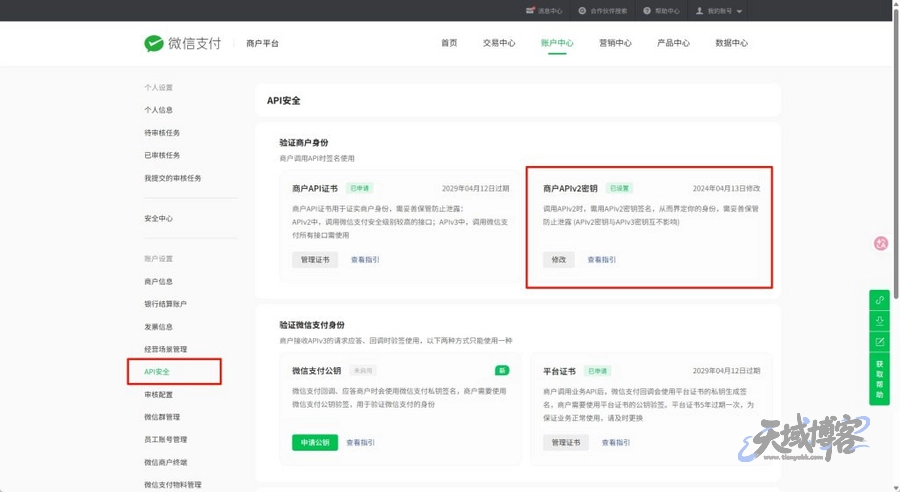Click the green download icon in side toolbar
The width and height of the screenshot is (900, 492).
click(x=879, y=321)
